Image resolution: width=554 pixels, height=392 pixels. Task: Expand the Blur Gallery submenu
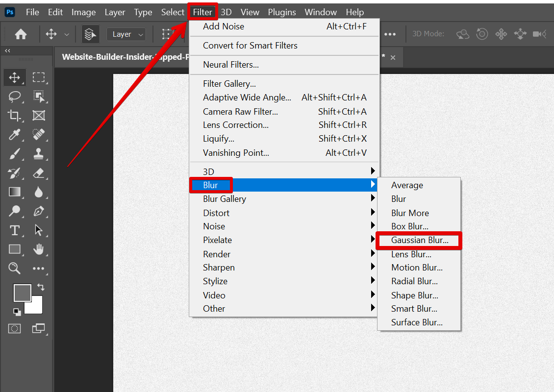pos(225,199)
